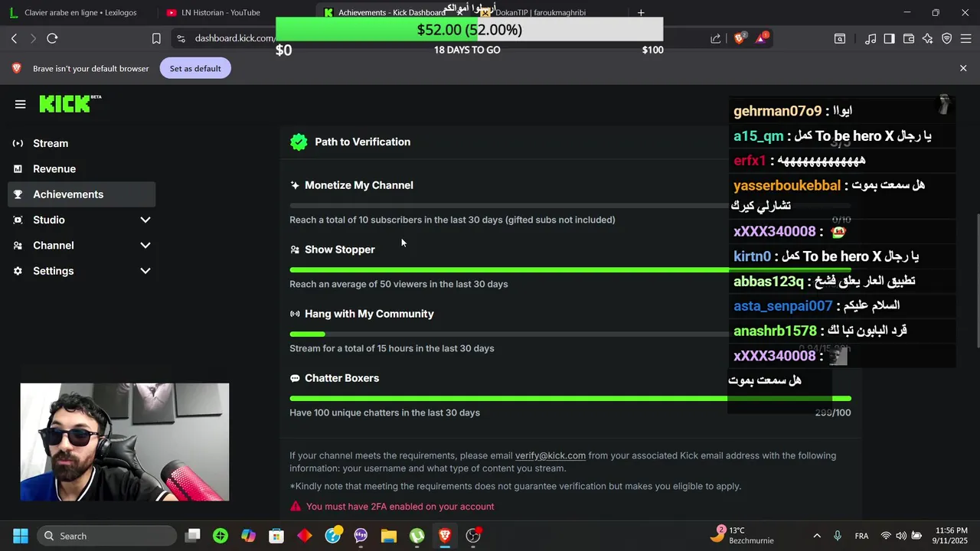Image resolution: width=980 pixels, height=551 pixels.
Task: Click the Settings gear icon
Action: pos(18,271)
